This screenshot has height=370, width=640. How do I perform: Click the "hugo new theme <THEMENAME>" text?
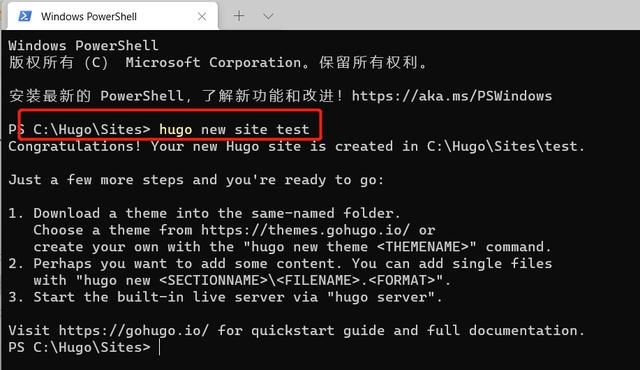pos(360,247)
